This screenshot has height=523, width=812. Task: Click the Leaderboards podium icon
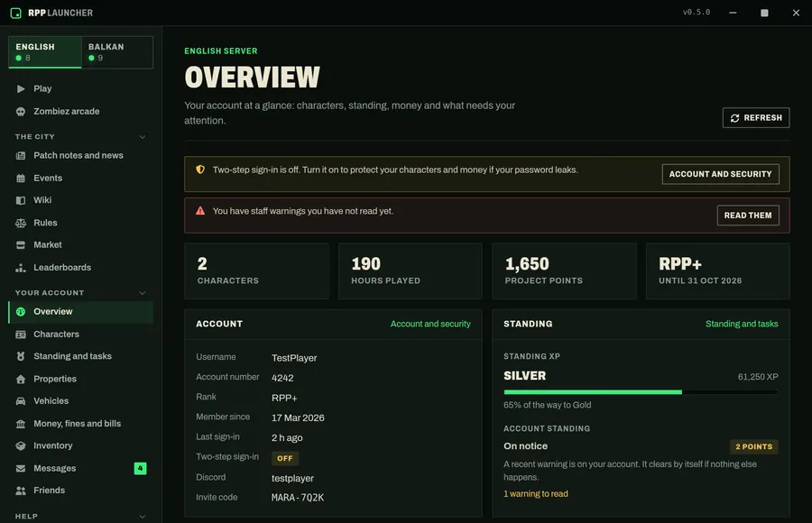coord(21,268)
